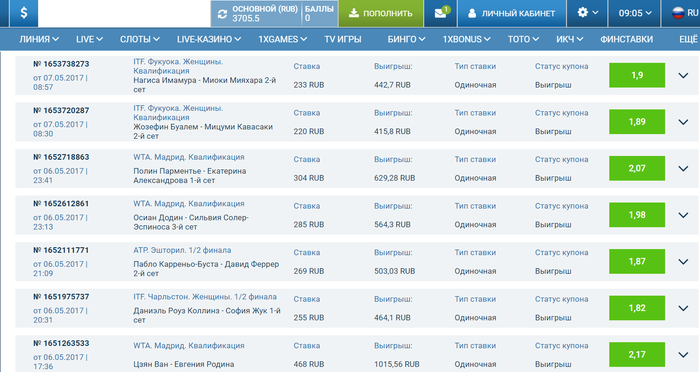Open ATP Эшторил 1/2 финала link

182,250
